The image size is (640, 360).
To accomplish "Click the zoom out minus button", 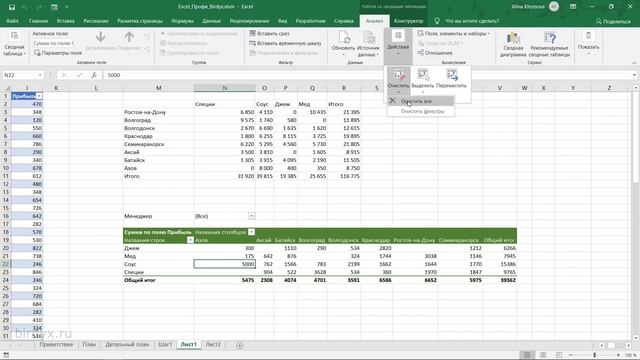I will (571, 356).
